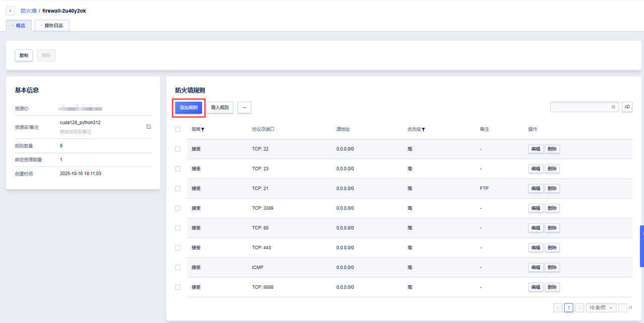This screenshot has width=644, height=323.
Task: Click the cloud download icon
Action: click(x=627, y=107)
